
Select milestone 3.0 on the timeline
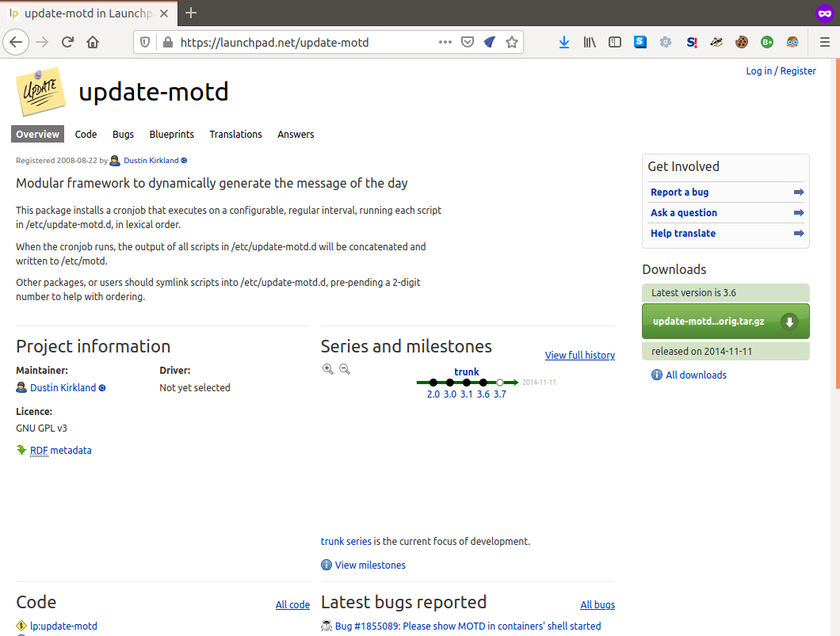(450, 394)
